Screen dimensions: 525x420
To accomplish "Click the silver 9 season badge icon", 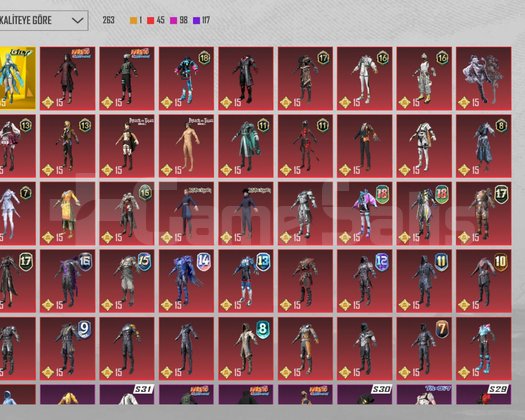I will 84,329.
